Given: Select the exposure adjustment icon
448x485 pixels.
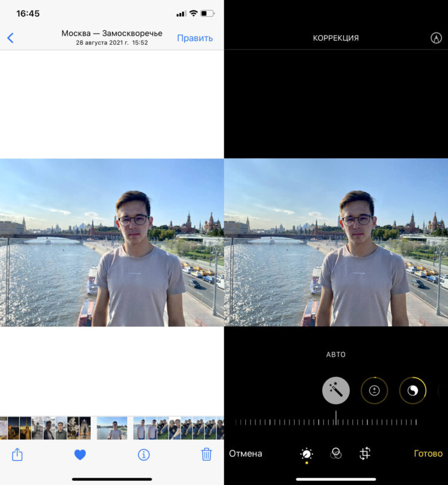Looking at the screenshot, I should coord(374,391).
